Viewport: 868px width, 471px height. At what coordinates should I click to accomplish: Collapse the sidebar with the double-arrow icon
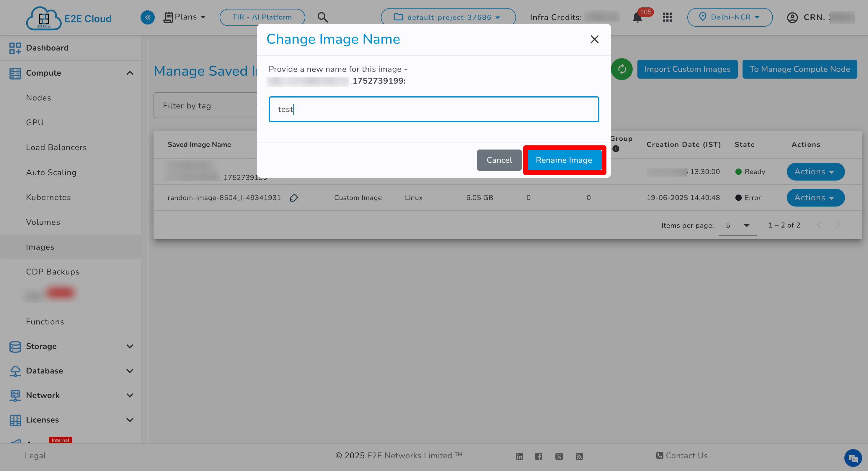147,17
